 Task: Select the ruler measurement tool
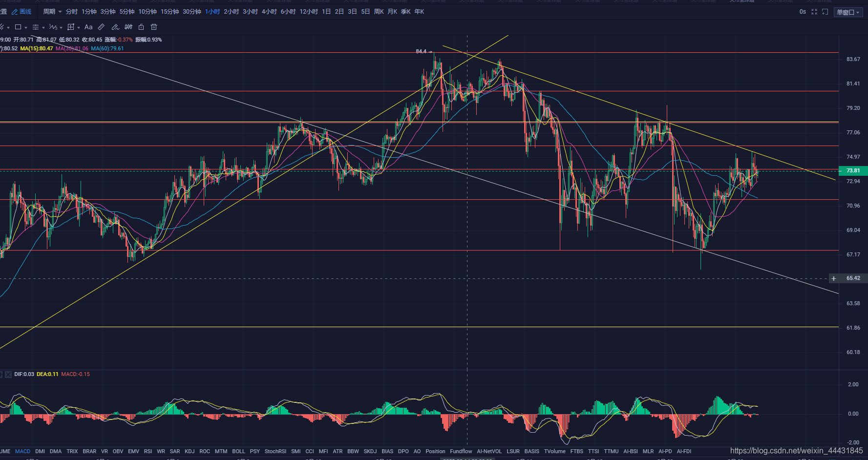tap(101, 27)
